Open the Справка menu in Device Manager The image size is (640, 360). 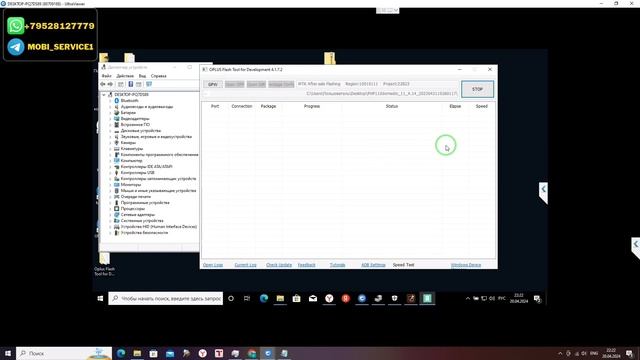(x=158, y=76)
